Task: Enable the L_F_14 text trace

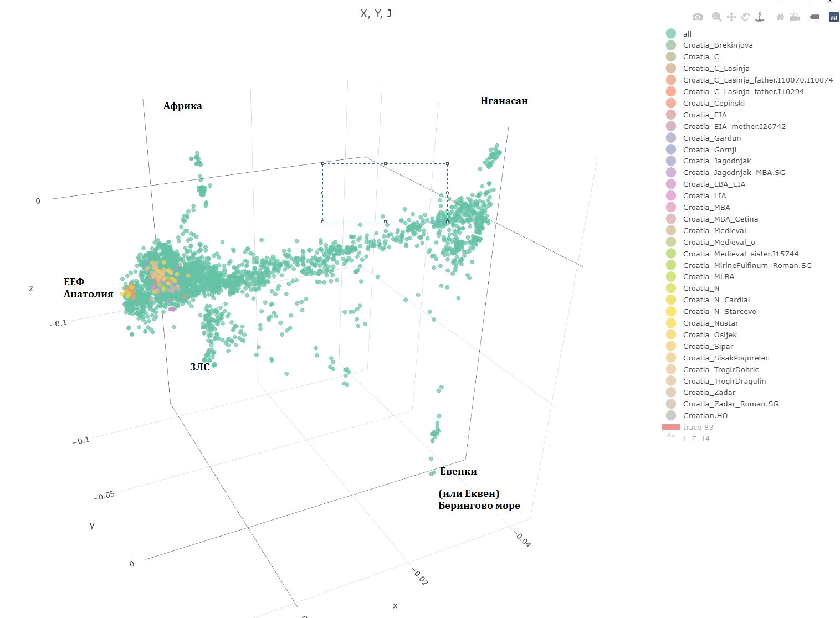Action: [x=696, y=439]
